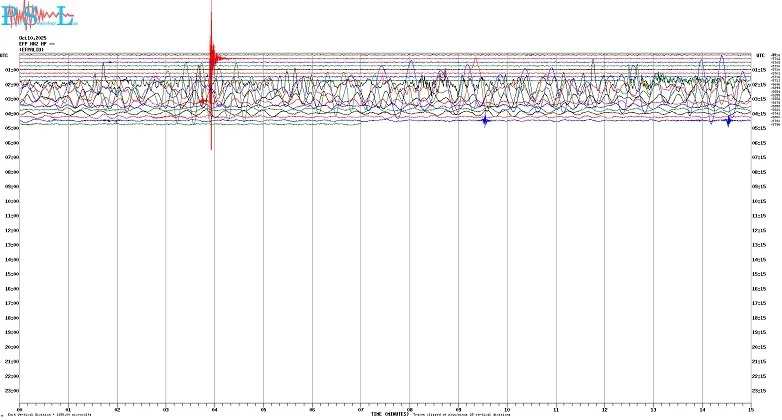Select the 06:00 hour label on left axis
This screenshot has width=782, height=420.
(12, 143)
